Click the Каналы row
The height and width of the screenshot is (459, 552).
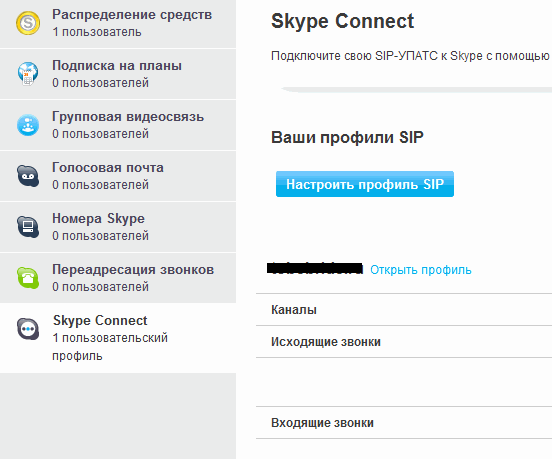click(404, 309)
